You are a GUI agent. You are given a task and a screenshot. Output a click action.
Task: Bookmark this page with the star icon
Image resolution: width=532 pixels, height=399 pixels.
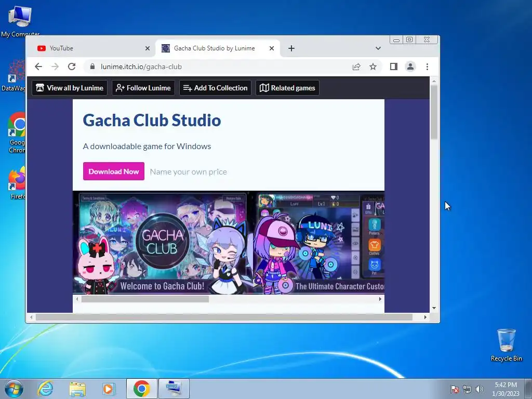pyautogui.click(x=373, y=66)
